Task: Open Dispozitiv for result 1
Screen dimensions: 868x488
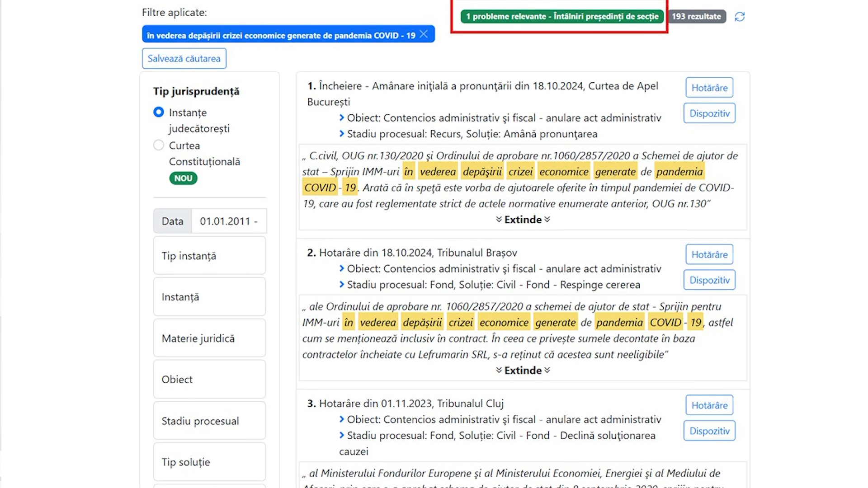Action: point(709,113)
